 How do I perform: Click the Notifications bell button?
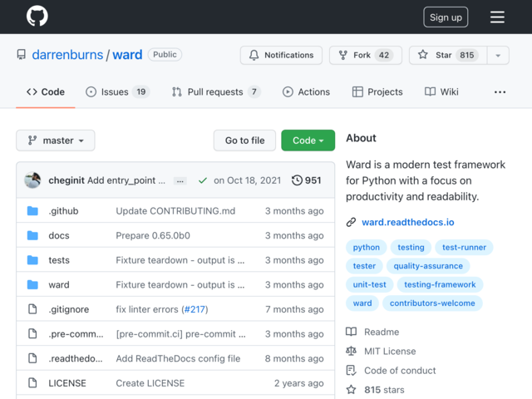point(281,55)
